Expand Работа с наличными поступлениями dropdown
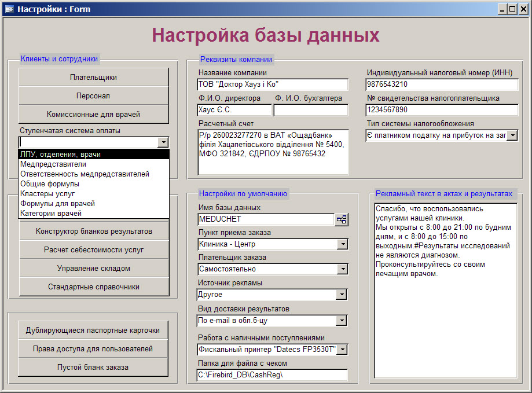 (343, 349)
